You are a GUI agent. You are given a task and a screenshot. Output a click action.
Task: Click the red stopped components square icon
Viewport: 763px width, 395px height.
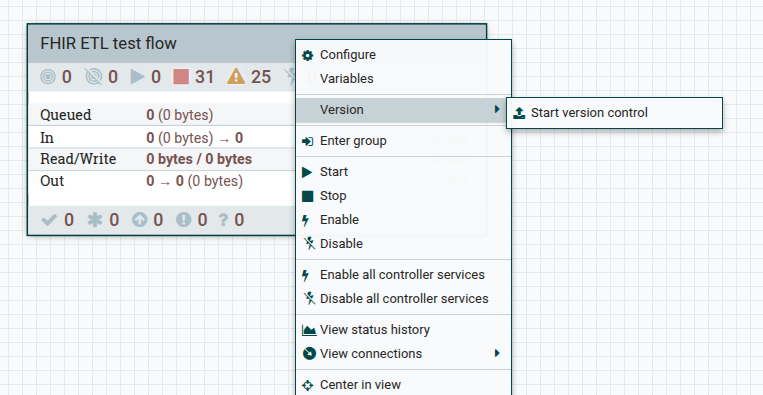pyautogui.click(x=181, y=77)
